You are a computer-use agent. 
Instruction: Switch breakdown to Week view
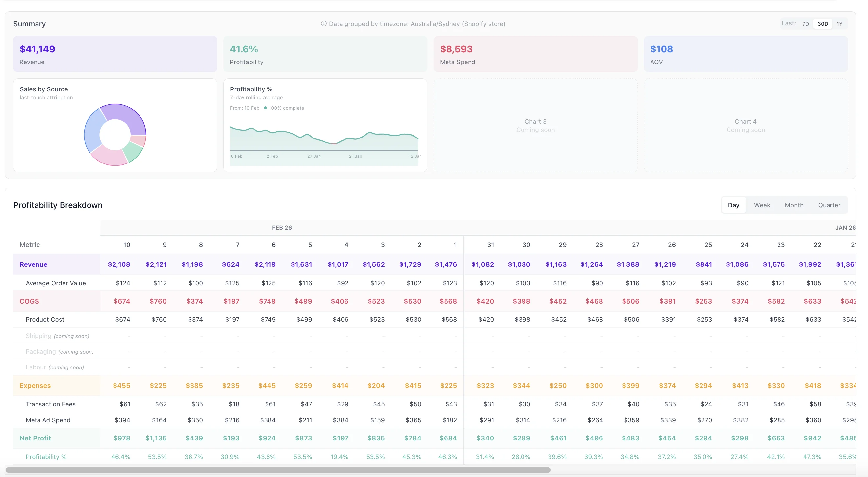pos(762,205)
